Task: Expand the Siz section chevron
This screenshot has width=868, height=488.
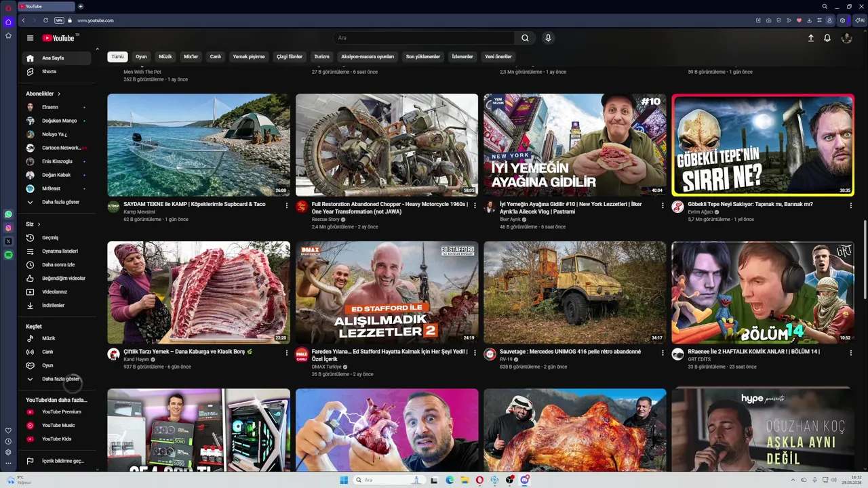Action: pos(39,224)
